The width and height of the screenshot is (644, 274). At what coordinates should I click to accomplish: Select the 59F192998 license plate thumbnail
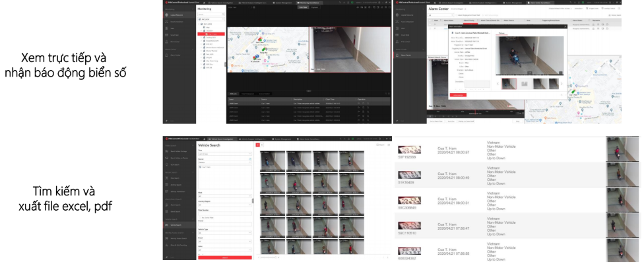tap(410, 150)
